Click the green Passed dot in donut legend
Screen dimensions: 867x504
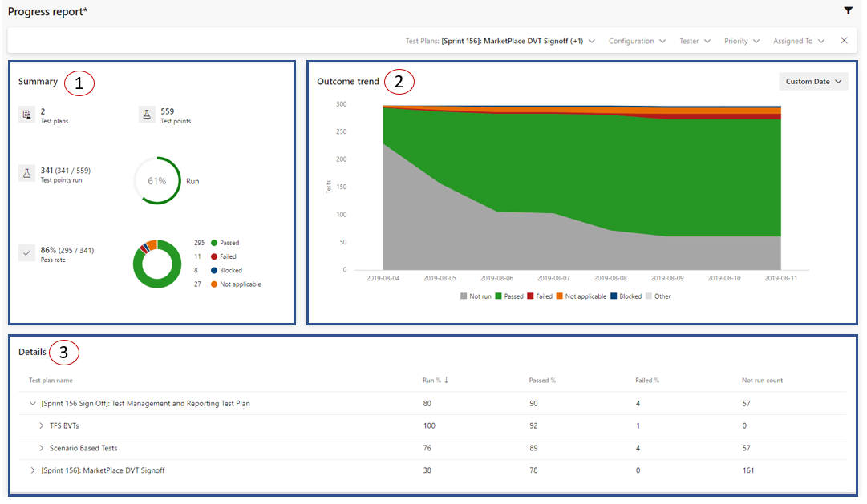pyautogui.click(x=214, y=242)
